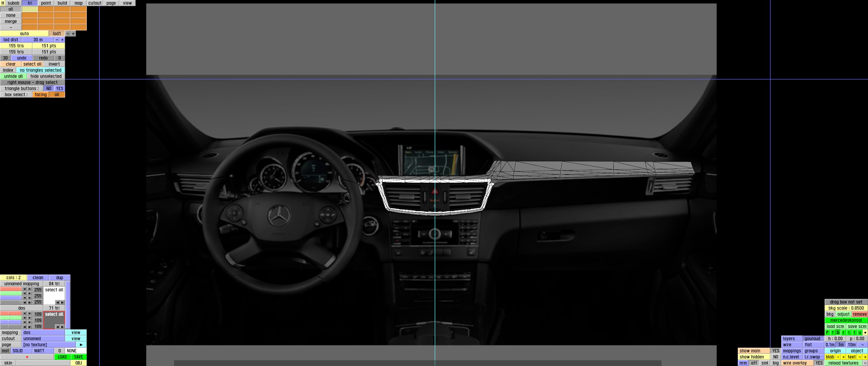Toggle show hidden NO setting
This screenshot has width=868, height=366.
[x=776, y=357]
